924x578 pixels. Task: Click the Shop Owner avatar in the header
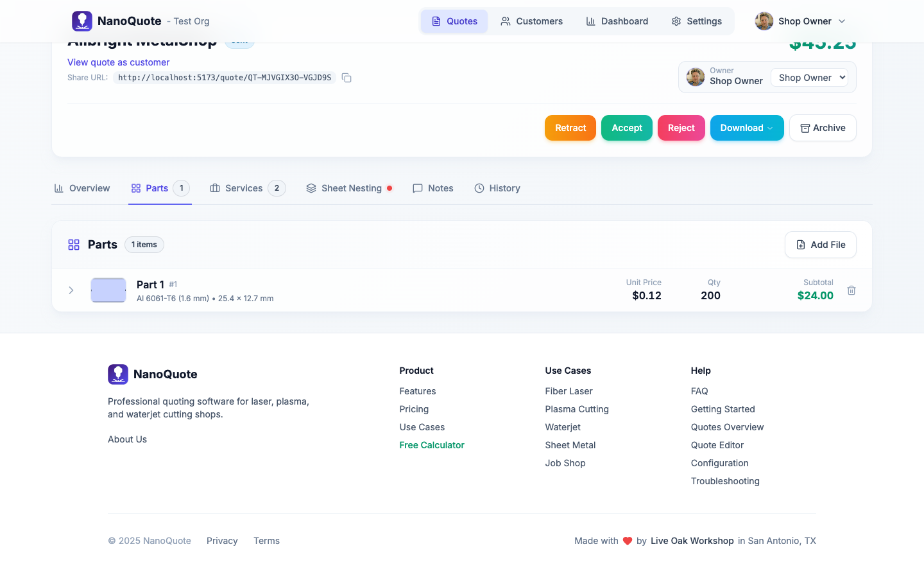pos(764,21)
